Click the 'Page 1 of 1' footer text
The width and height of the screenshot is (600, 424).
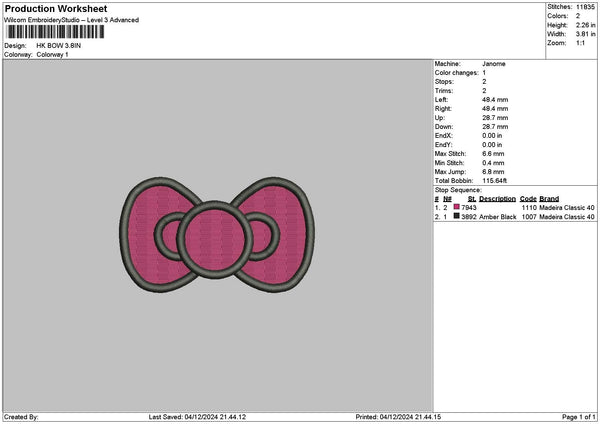point(579,417)
